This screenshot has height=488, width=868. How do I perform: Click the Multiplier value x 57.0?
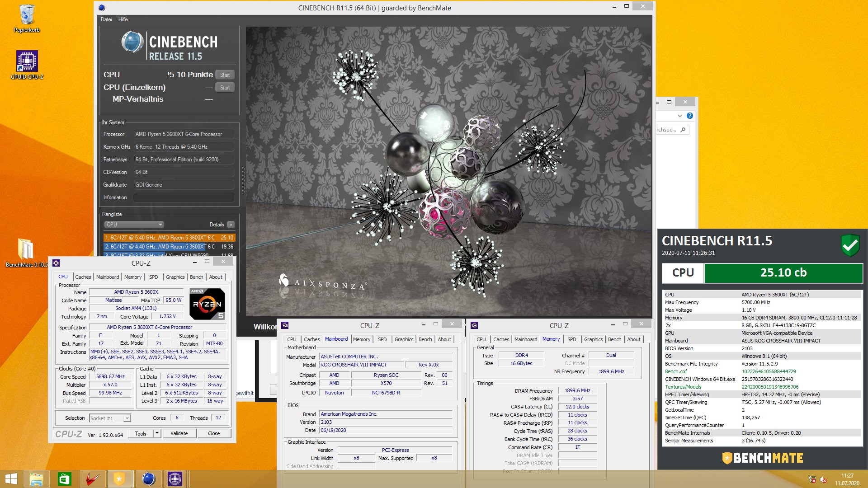[110, 385]
